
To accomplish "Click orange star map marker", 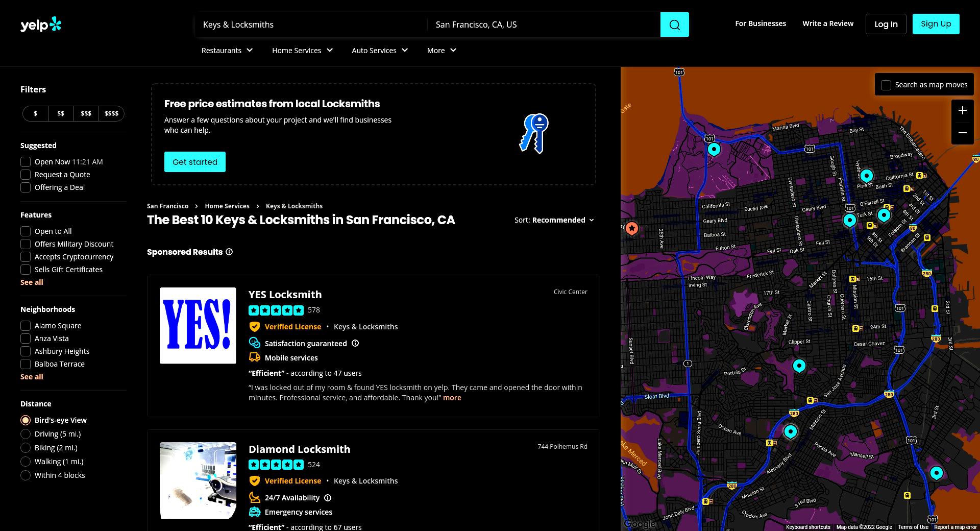I will coord(632,228).
